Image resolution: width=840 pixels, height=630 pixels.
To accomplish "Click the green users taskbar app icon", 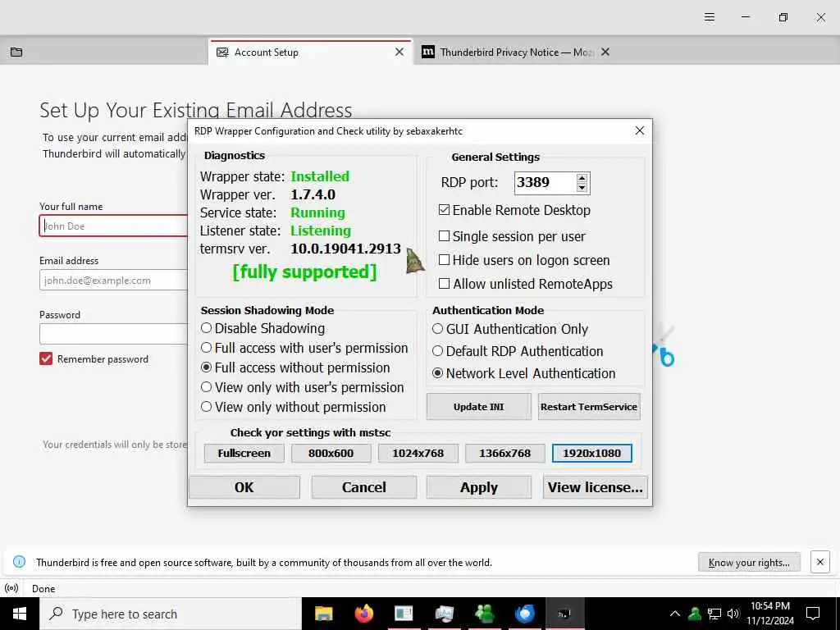I will point(484,614).
